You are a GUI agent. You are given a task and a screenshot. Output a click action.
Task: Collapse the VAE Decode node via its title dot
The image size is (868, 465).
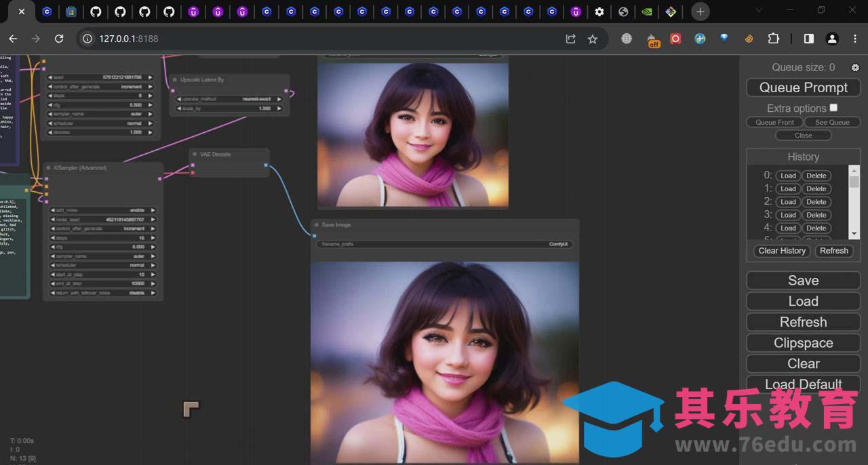pos(194,155)
